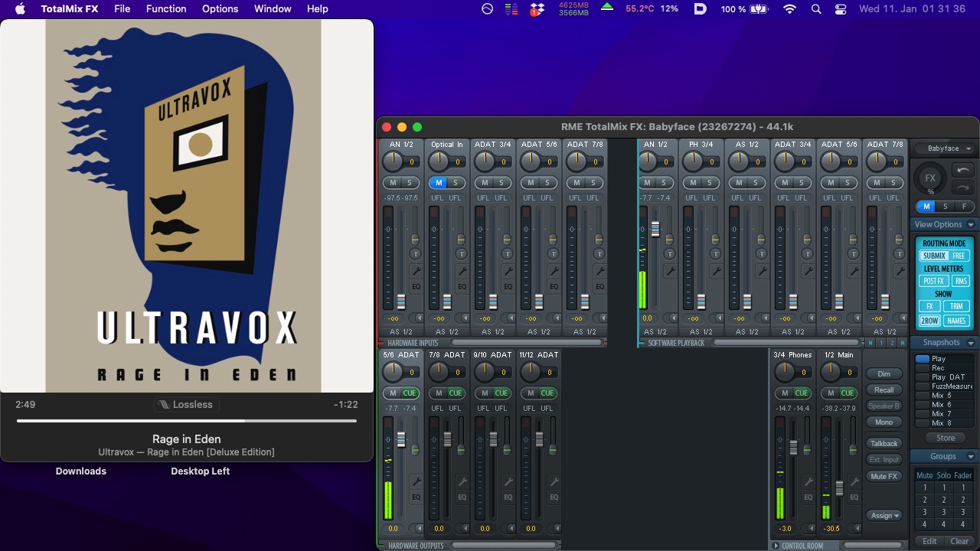Click the song progress bar in the player
The image size is (980, 551).
pos(187,421)
